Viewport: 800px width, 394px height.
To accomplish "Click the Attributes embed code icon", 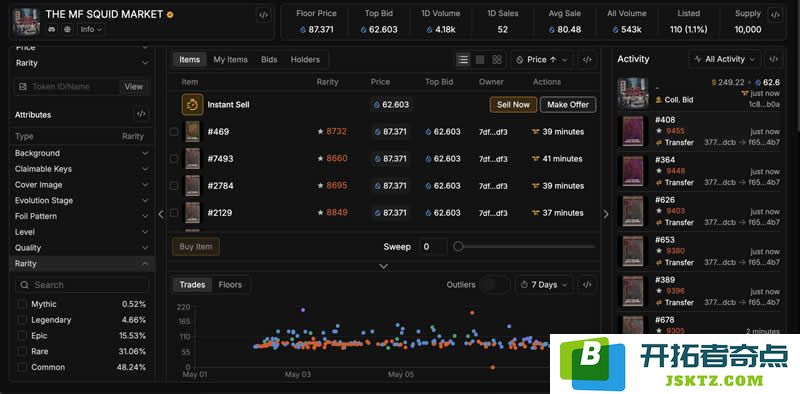I will click(x=141, y=114).
